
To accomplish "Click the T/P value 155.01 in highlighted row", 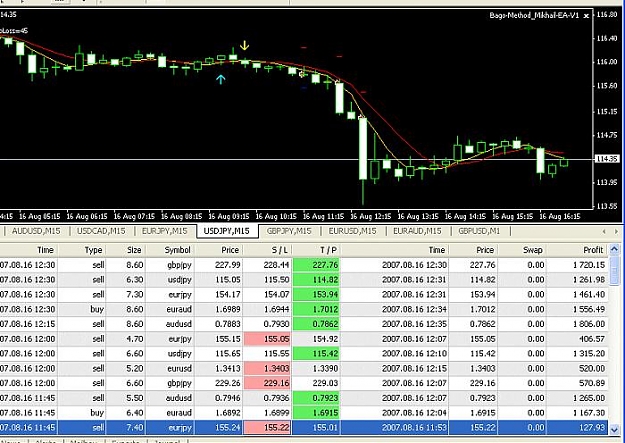I will click(325, 427).
